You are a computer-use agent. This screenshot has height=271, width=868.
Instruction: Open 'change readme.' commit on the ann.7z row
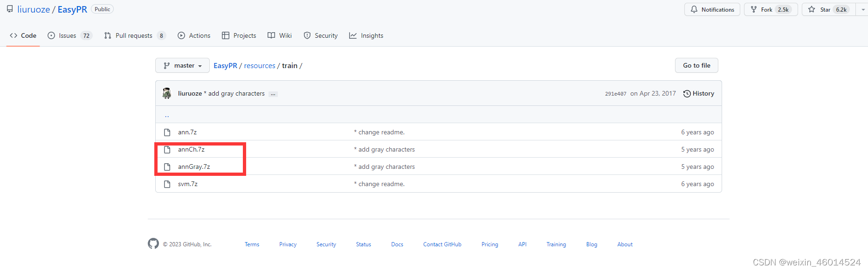(x=379, y=132)
